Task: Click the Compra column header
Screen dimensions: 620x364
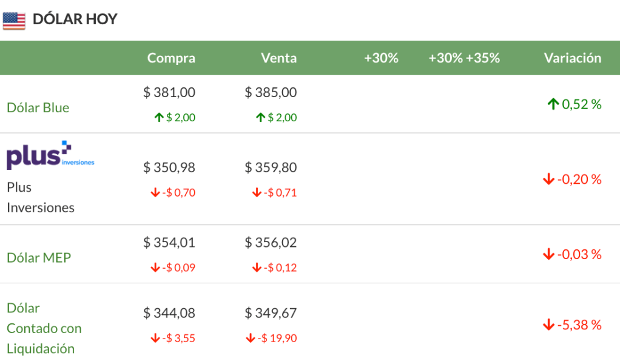Action: tap(171, 58)
